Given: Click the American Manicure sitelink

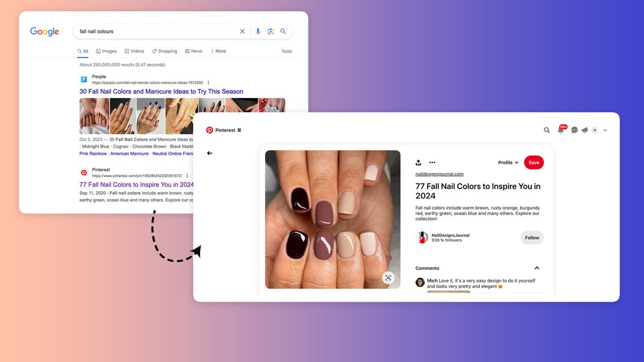Looking at the screenshot, I should (x=129, y=154).
